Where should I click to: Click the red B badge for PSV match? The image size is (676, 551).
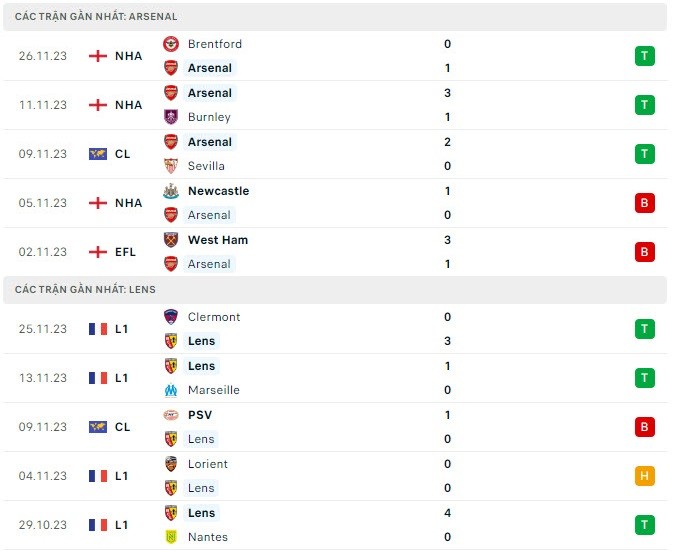645,427
